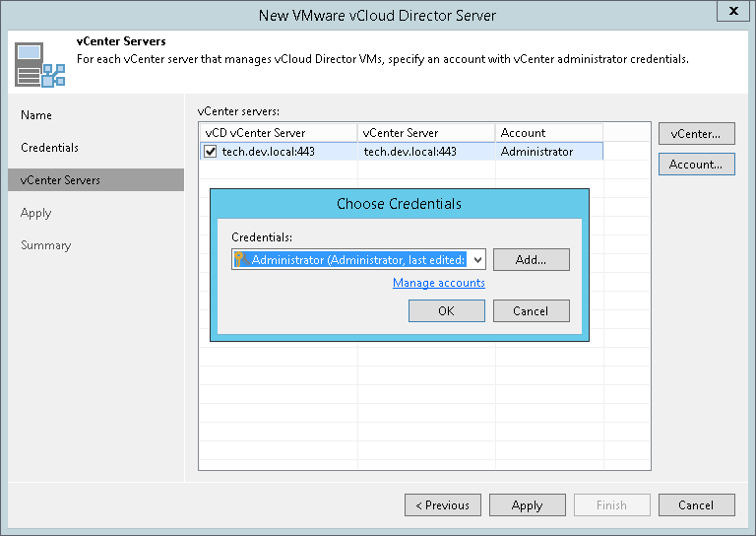Uncheck the tech.dev.local:443 vCD vCenter checkbox
756x536 pixels.
point(211,152)
